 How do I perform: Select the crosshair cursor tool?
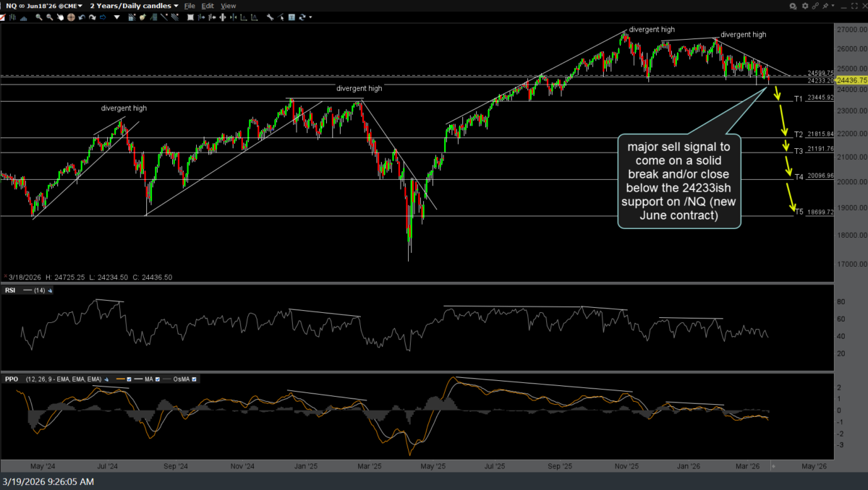pos(71,17)
